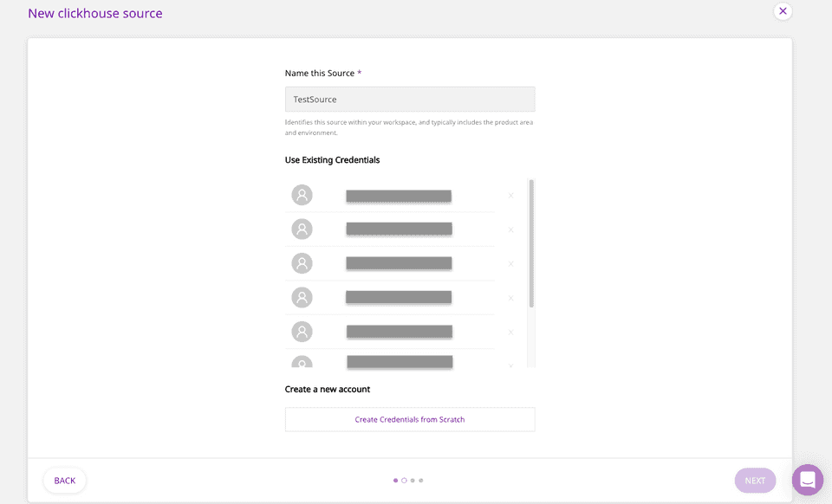This screenshot has height=504, width=832.
Task: Click the avatar icon of the first credential
Action: click(302, 195)
